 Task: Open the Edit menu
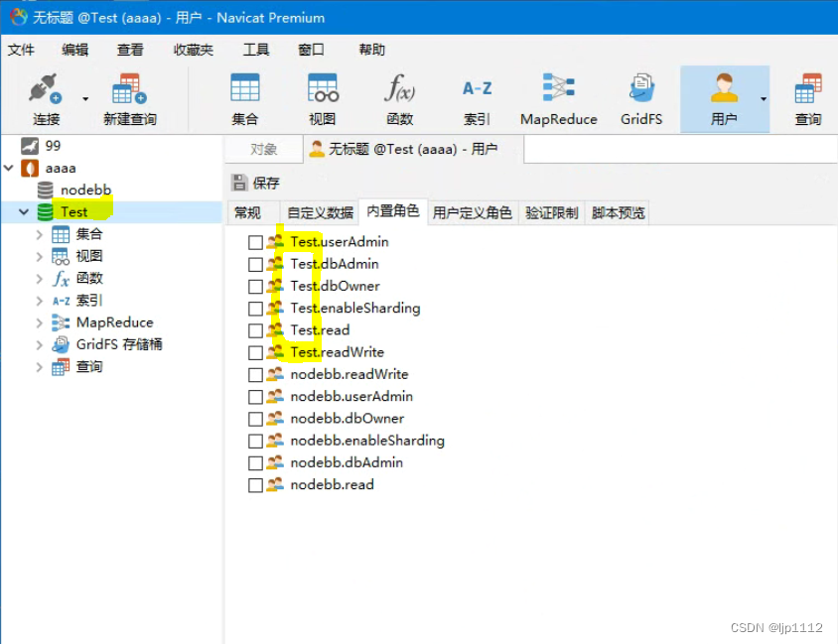tap(74, 50)
